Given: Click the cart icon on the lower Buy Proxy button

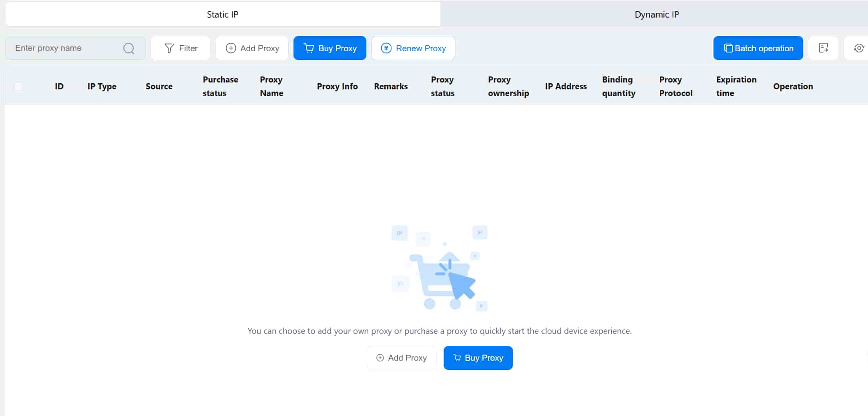Looking at the screenshot, I should [x=457, y=357].
